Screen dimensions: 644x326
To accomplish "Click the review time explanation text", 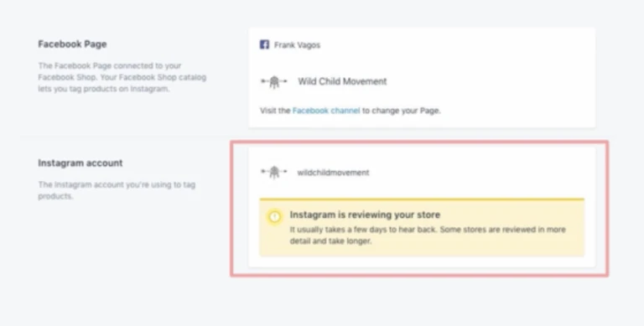I will pyautogui.click(x=428, y=235).
